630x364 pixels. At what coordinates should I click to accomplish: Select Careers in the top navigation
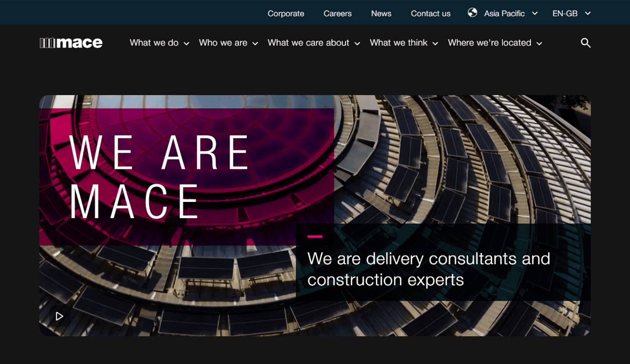[x=338, y=13]
